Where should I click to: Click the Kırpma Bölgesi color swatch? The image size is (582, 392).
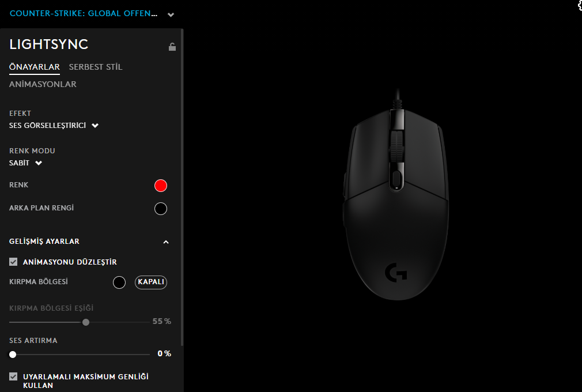[119, 282]
